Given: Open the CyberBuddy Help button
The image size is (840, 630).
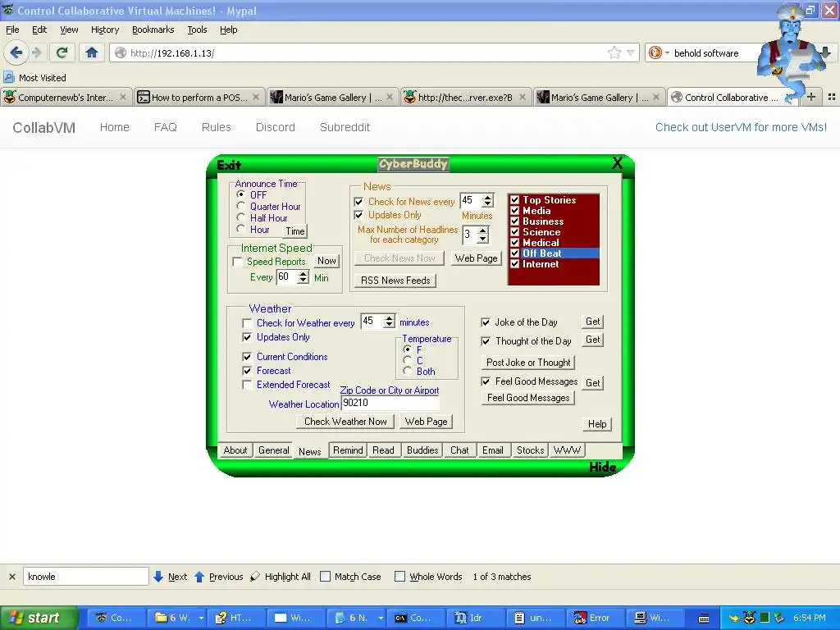Looking at the screenshot, I should point(597,424).
